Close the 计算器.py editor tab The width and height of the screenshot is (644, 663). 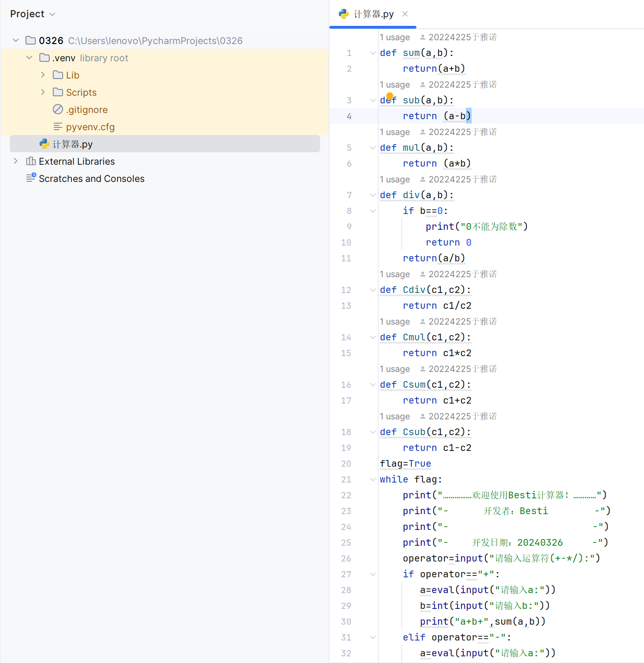(405, 14)
